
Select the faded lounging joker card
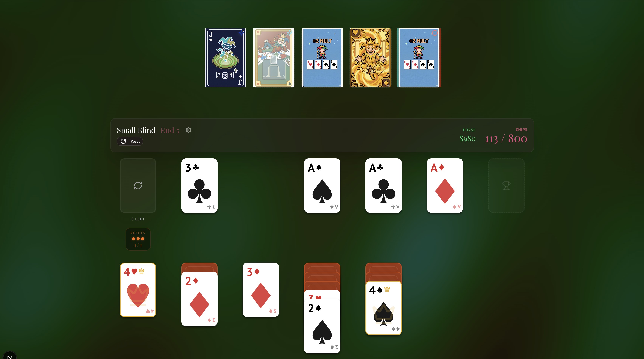click(x=274, y=58)
